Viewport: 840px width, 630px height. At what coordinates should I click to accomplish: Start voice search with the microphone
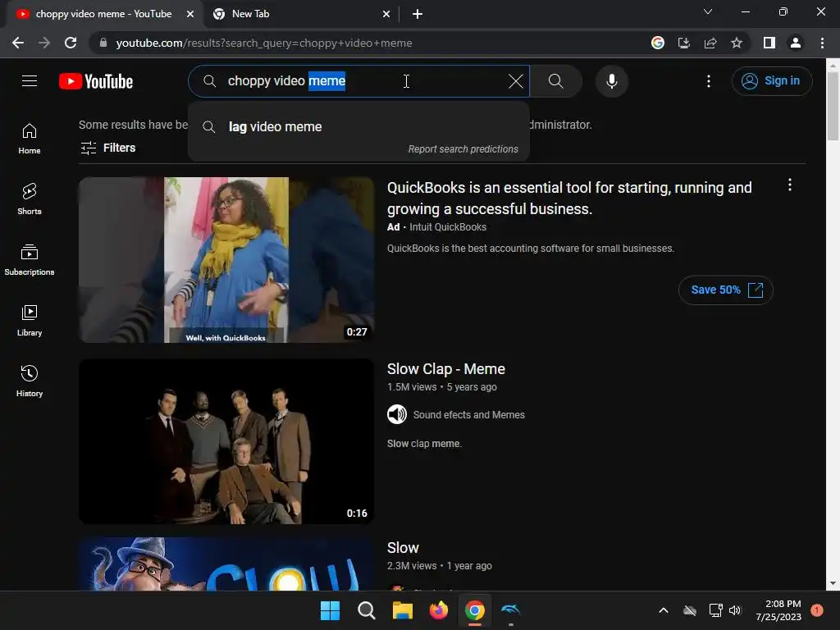(611, 81)
